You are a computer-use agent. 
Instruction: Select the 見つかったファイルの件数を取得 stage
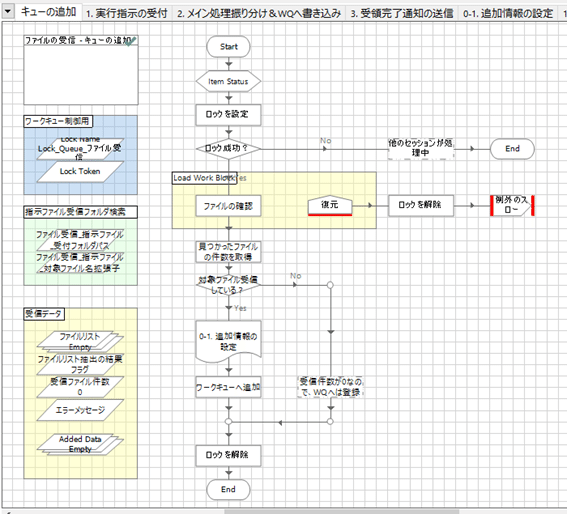pos(228,252)
